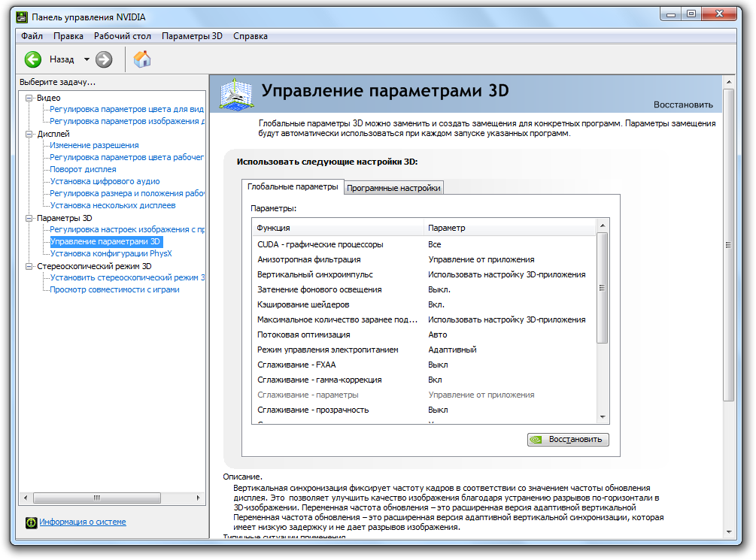Collapse the Дисплей tree node
This screenshot has height=560, width=756.
[x=29, y=134]
